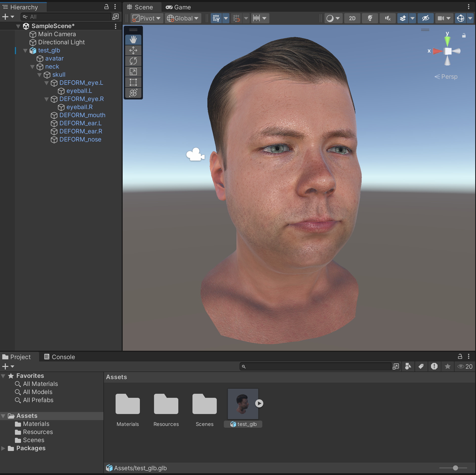Open search by label filter
The height and width of the screenshot is (475, 476).
tap(421, 366)
